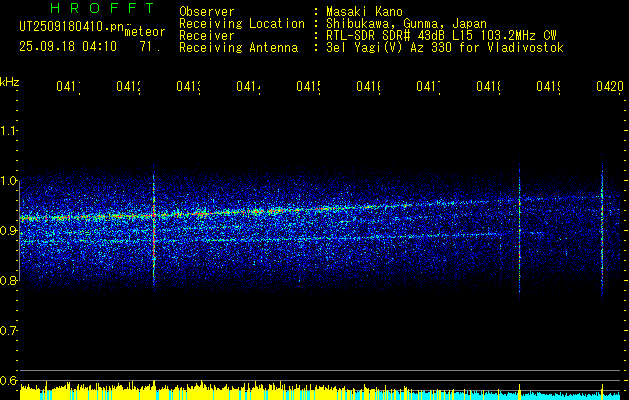Screen dimensions: 629x400
Task: Click the 'Receiving Antenna' label
Action: pos(238,48)
